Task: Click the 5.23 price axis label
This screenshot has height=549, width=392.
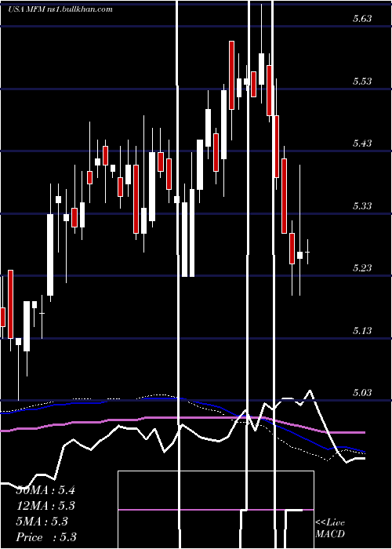Action: click(362, 268)
